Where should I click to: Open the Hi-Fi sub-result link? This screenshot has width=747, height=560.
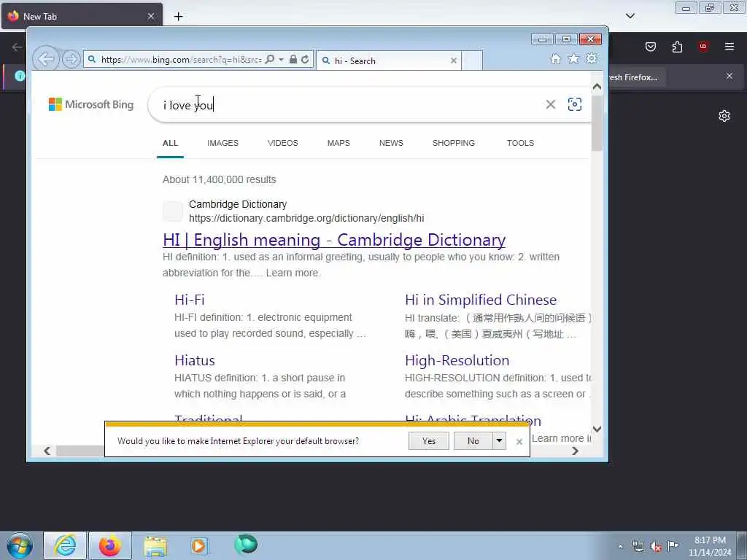click(x=189, y=300)
